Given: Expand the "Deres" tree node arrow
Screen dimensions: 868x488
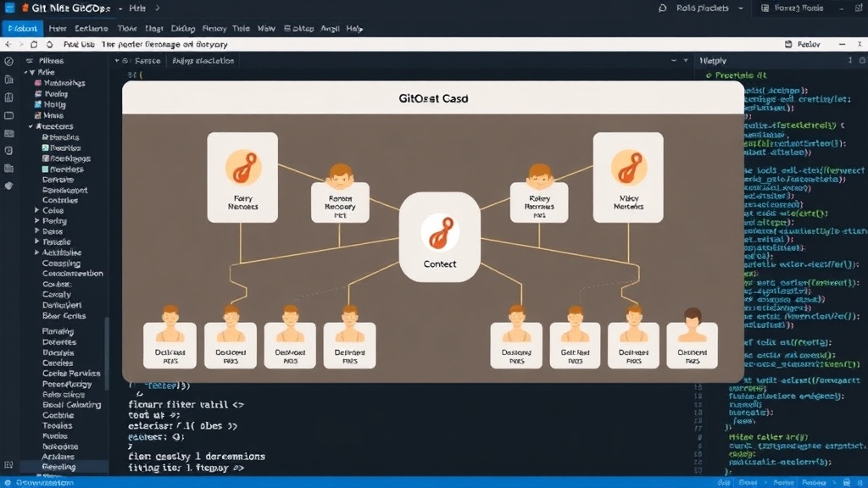Looking at the screenshot, I should (x=37, y=231).
